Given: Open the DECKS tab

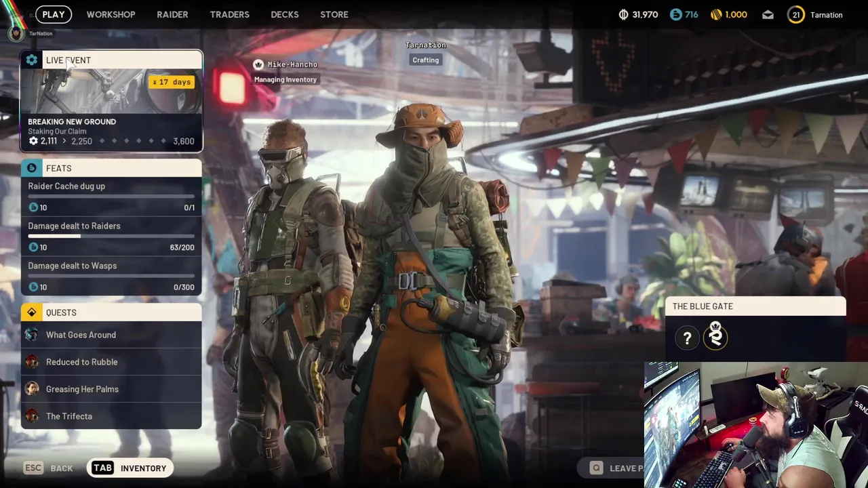Looking at the screenshot, I should [x=285, y=14].
